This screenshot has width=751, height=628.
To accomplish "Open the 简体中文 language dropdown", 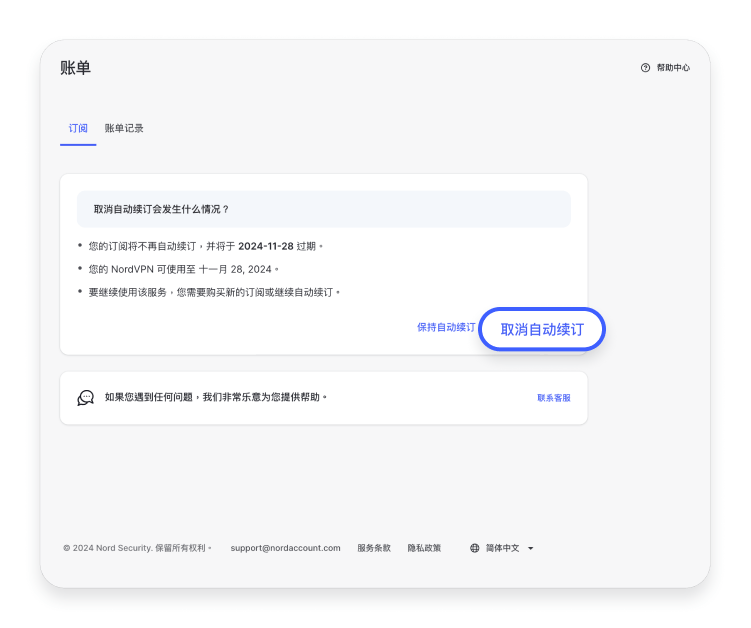I will (502, 548).
